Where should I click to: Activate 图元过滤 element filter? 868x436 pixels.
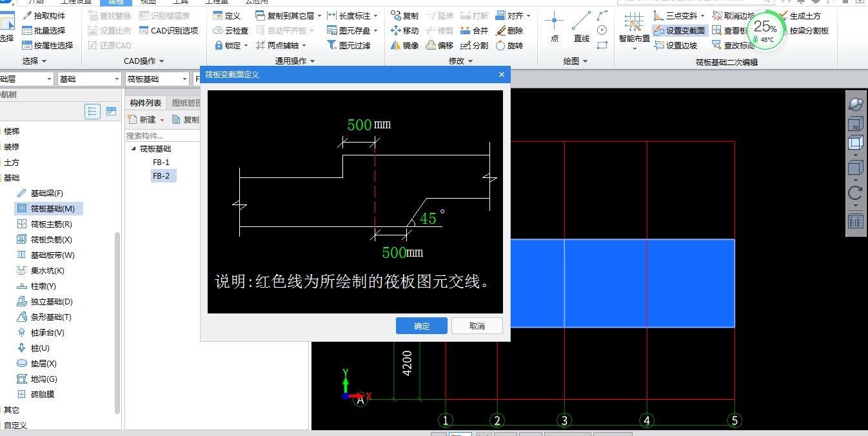coord(349,45)
